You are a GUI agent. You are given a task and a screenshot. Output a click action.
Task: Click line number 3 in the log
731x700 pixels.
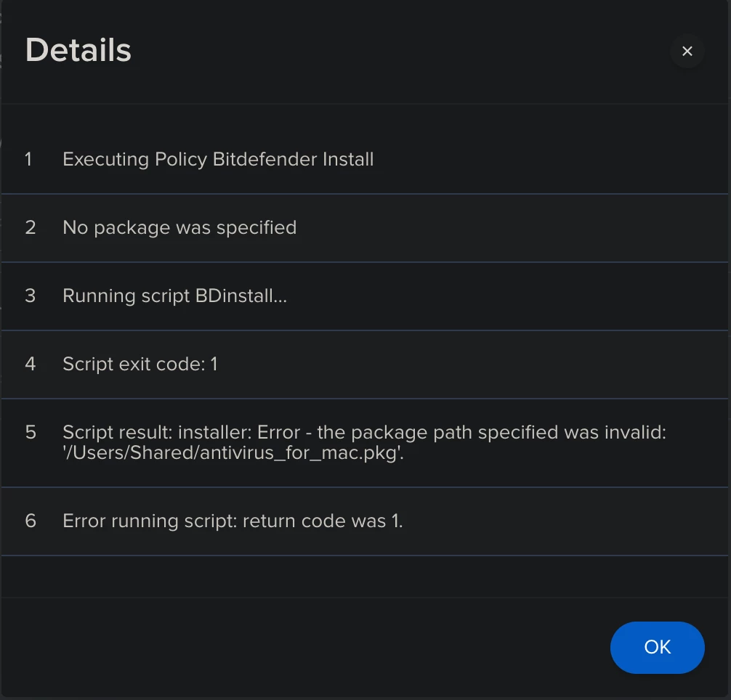[31, 296]
